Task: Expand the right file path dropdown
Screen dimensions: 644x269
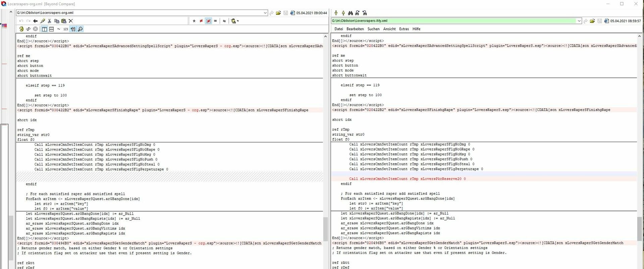Action: coord(579,21)
